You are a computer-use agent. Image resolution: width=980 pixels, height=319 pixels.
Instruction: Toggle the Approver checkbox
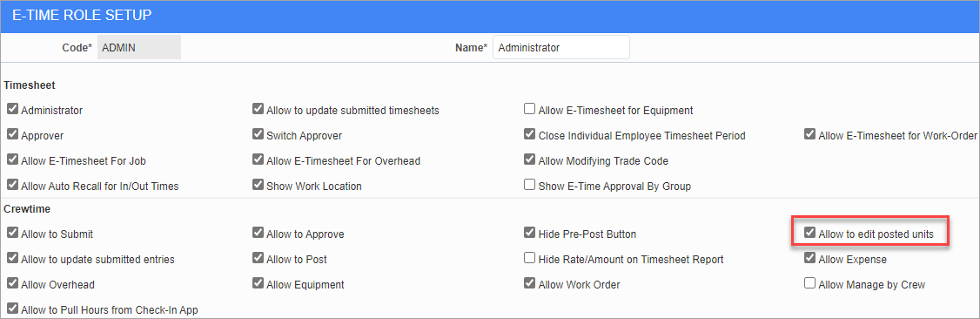[x=12, y=134]
